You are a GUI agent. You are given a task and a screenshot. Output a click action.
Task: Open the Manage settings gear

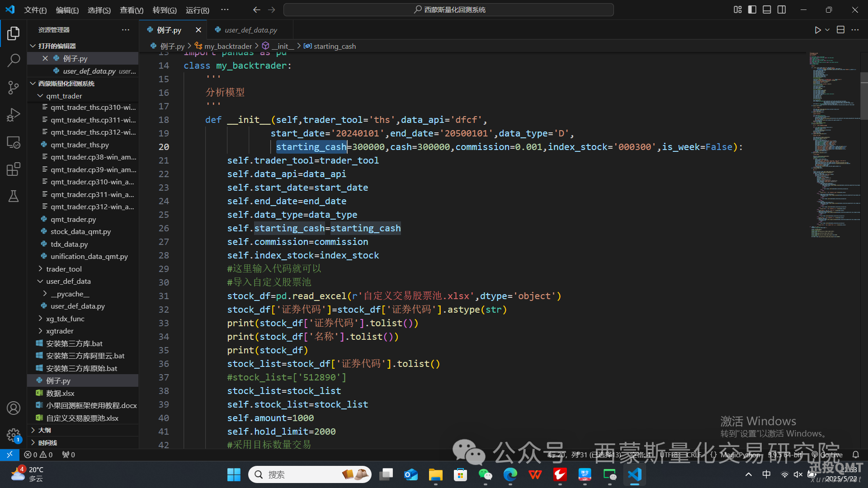[14, 435]
